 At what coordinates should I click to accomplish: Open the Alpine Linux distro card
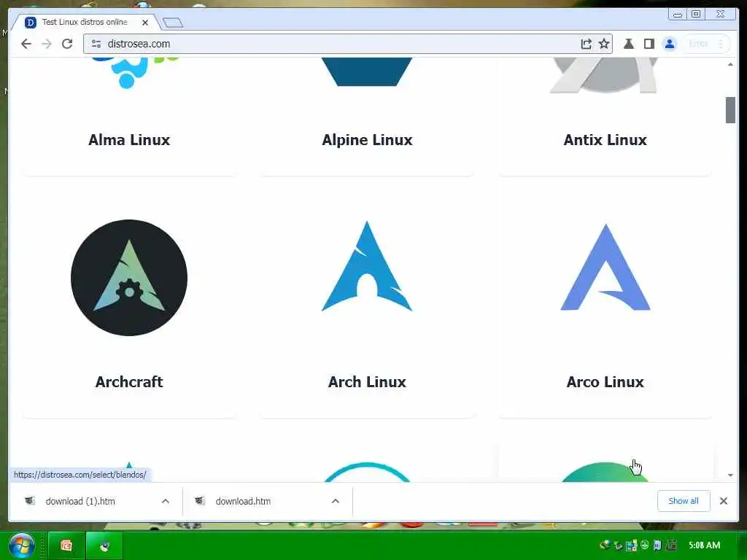click(x=367, y=116)
